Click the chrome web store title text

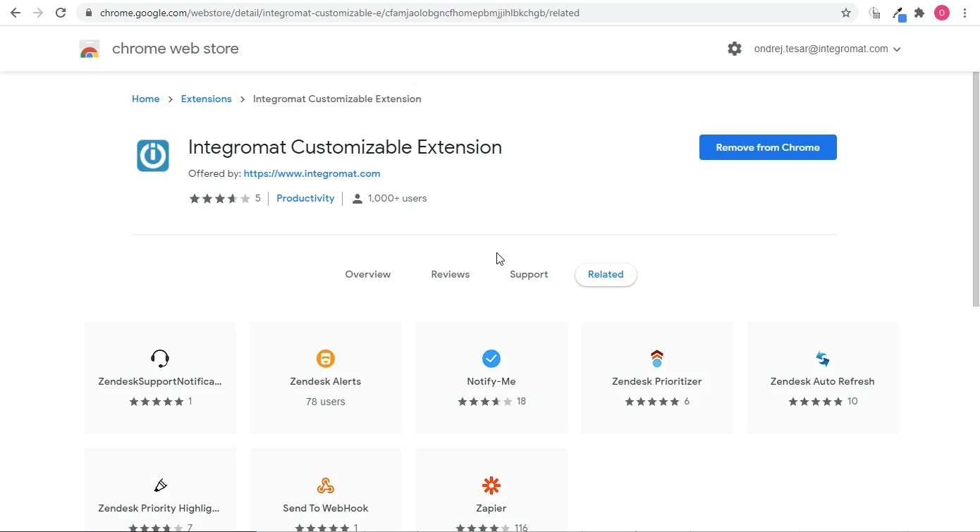[x=176, y=49]
